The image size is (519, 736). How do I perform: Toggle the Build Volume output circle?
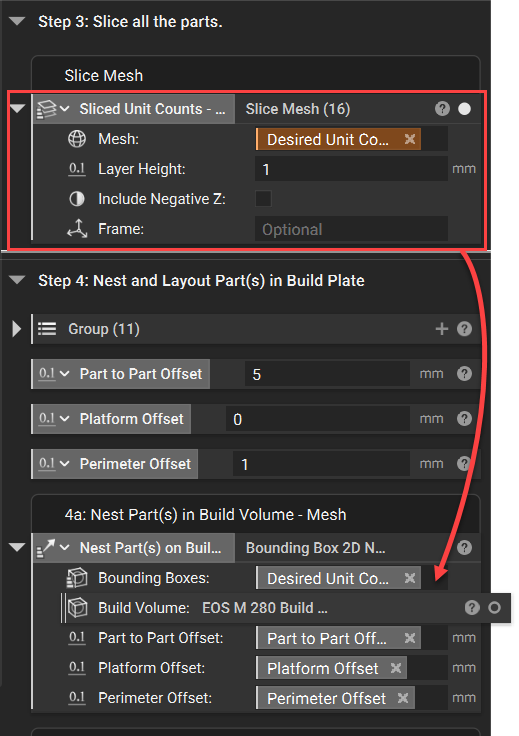click(x=494, y=608)
